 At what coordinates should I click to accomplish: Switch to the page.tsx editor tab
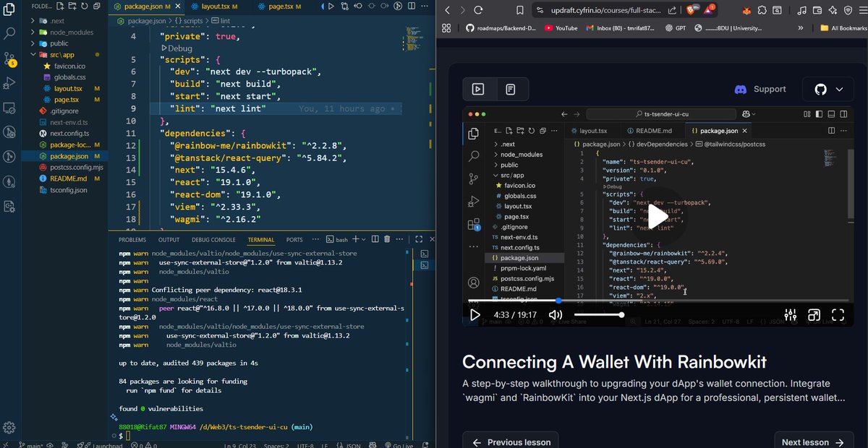279,6
